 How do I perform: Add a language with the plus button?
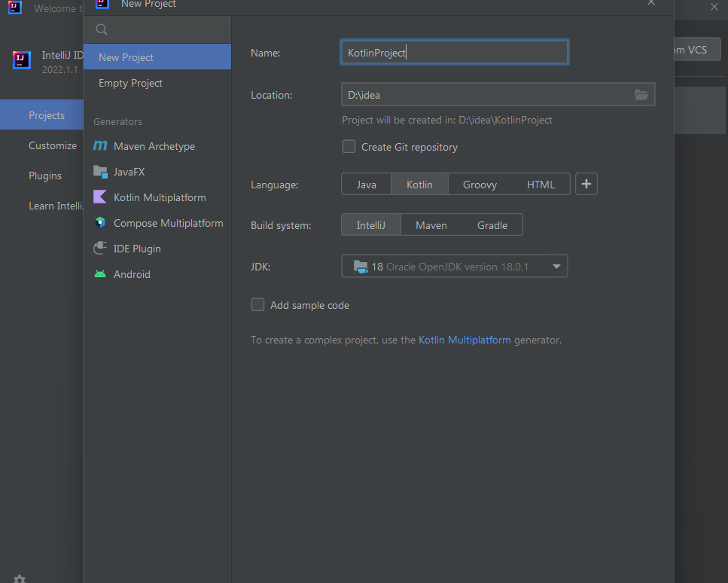(x=586, y=184)
